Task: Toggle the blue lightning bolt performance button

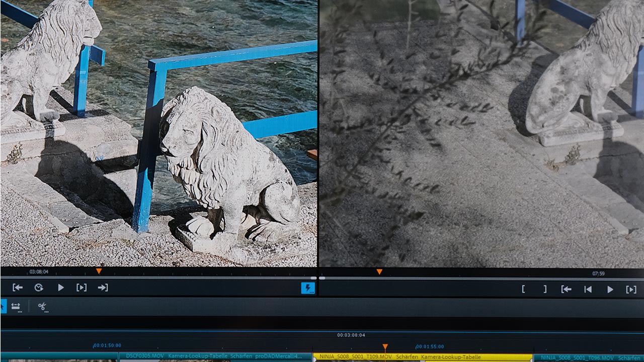Action: pyautogui.click(x=307, y=288)
